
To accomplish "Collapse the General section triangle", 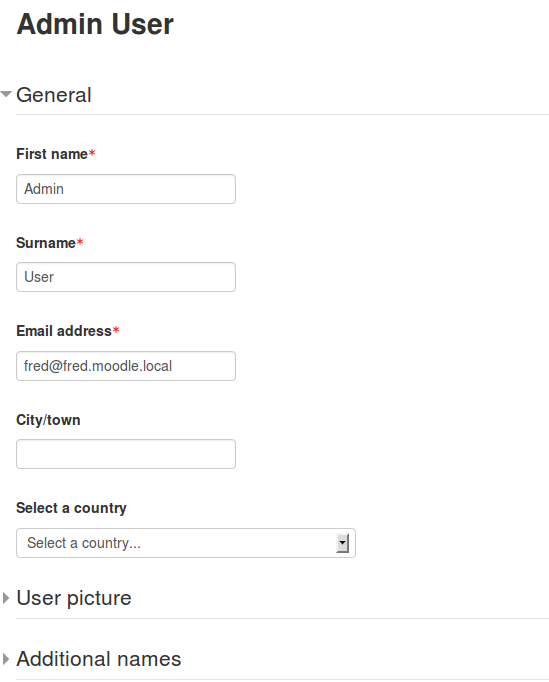I will coord(6,94).
